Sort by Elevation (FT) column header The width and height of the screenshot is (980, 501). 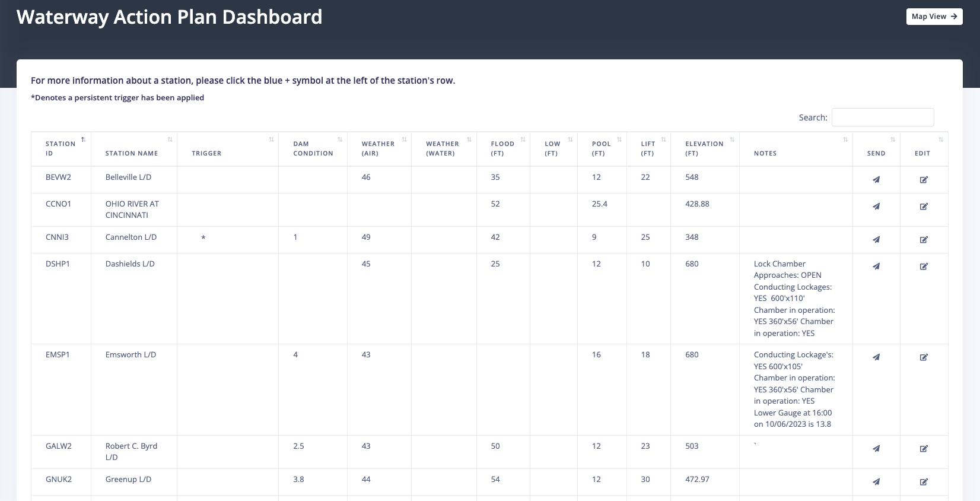click(x=704, y=148)
